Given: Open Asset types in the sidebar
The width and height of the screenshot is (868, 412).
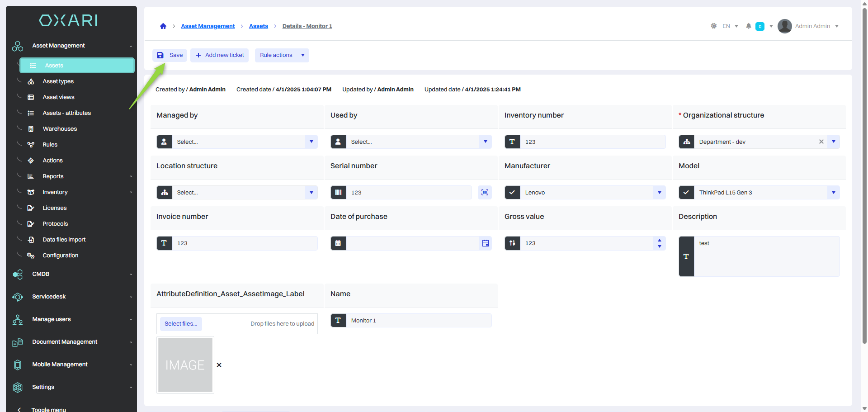Looking at the screenshot, I should pos(58,81).
